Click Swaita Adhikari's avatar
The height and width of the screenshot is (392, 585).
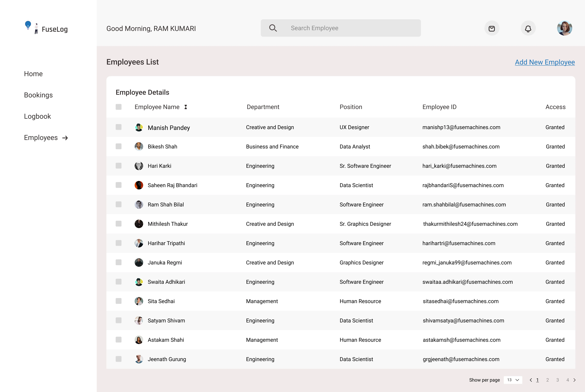tap(139, 282)
